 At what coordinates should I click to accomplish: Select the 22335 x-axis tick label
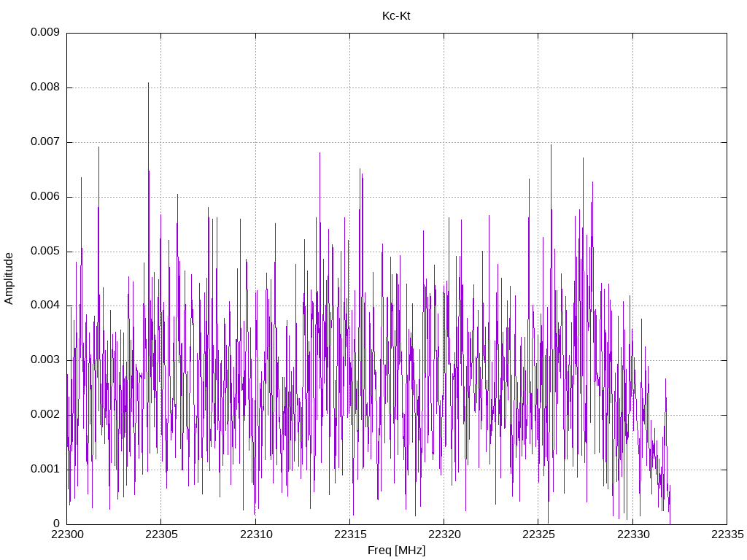point(727,534)
